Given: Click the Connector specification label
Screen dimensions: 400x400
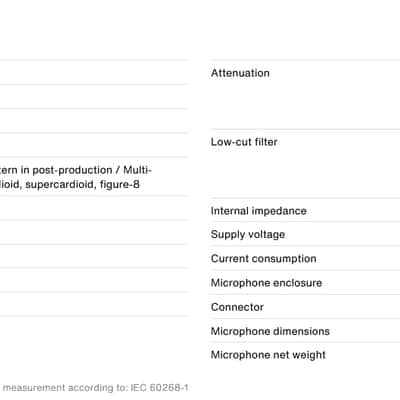Looking at the screenshot, I should point(237,307).
